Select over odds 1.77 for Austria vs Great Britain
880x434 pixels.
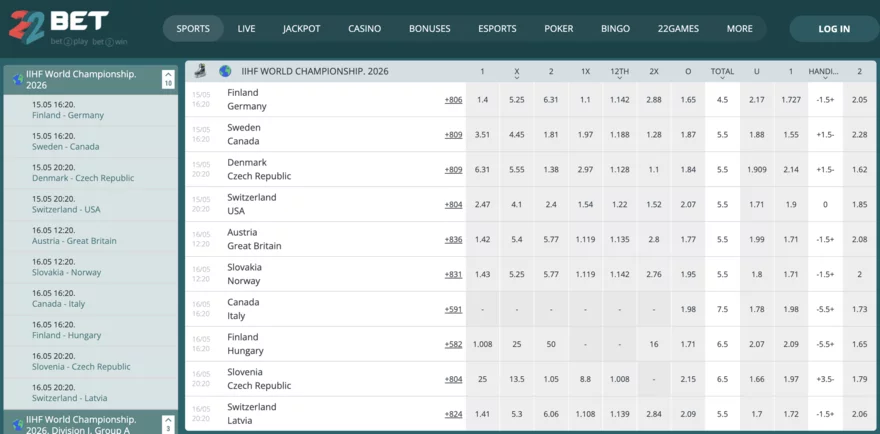click(x=688, y=239)
